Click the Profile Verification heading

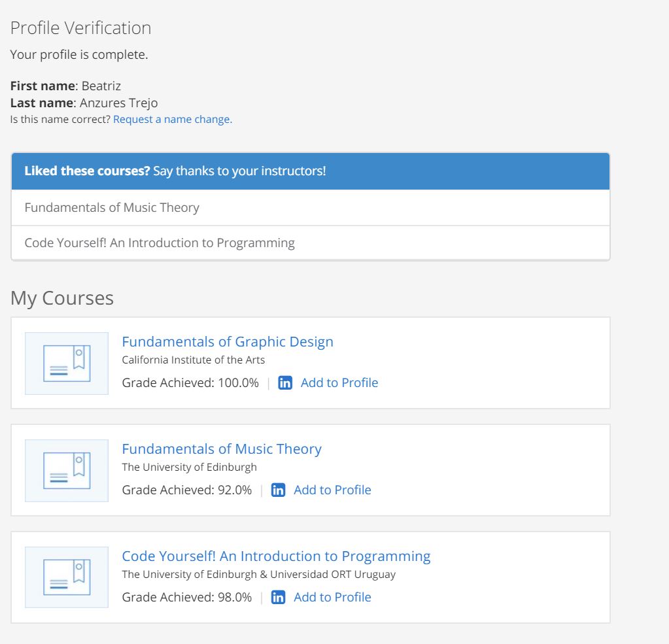(80, 28)
